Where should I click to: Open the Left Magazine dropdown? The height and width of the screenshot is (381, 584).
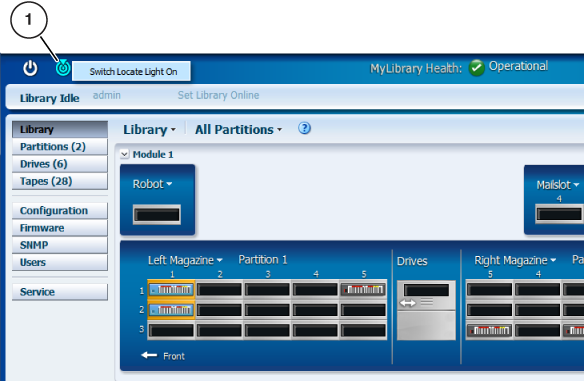pos(185,260)
